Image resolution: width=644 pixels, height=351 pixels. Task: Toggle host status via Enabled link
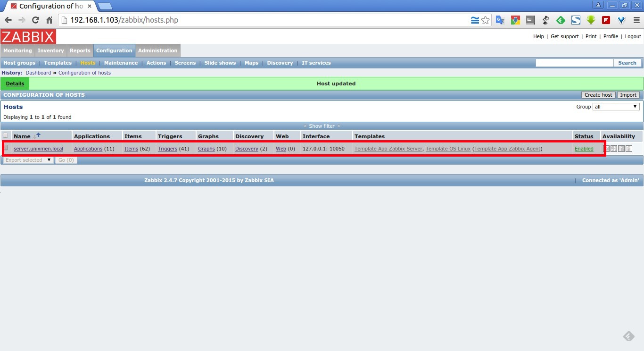pos(584,149)
